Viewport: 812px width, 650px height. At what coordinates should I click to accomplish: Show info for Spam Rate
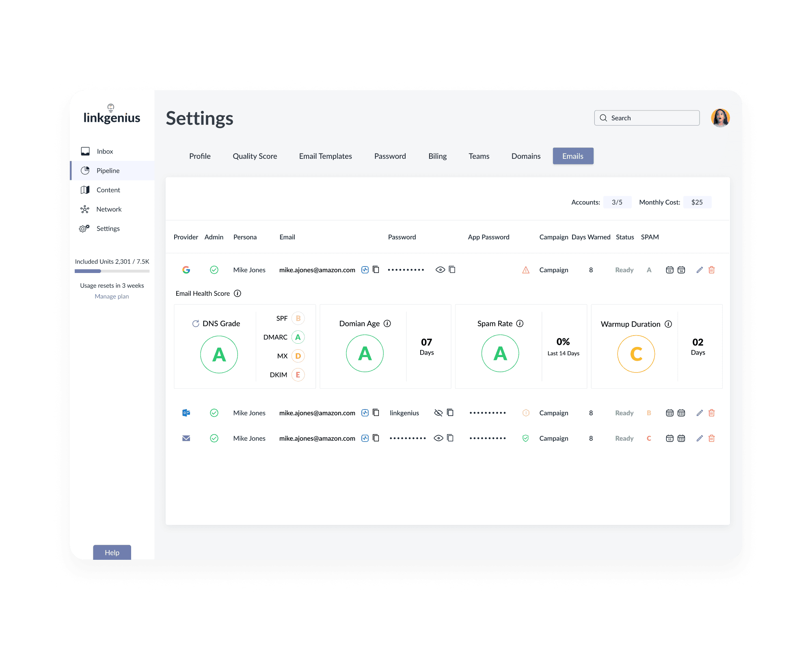point(520,323)
